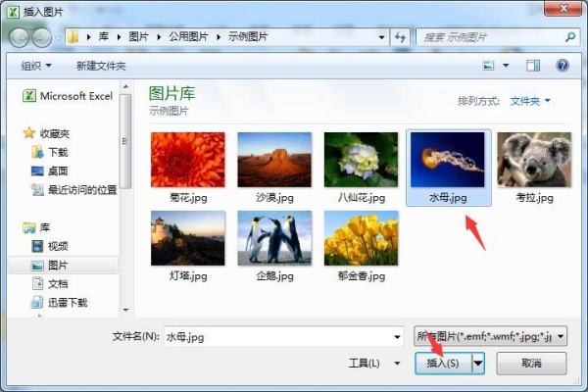Screen dimensions: 588x392
Task: Open recent pages dropdown beside nav arrows
Action: coord(58,37)
